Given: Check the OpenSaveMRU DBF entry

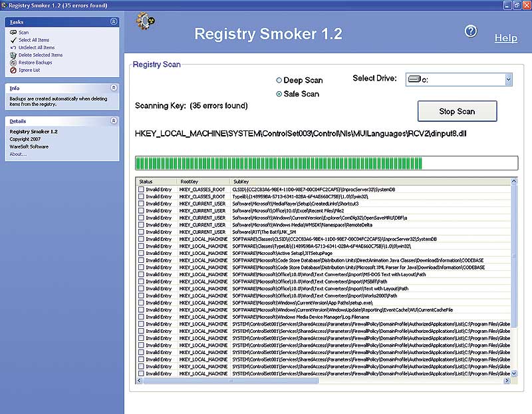Looking at the screenshot, I should pyautogui.click(x=141, y=218).
